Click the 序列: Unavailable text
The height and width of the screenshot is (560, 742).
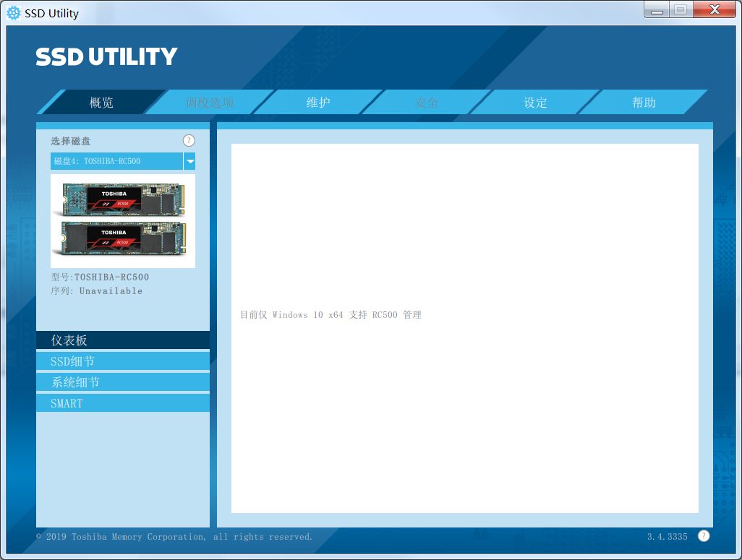pyautogui.click(x=96, y=291)
